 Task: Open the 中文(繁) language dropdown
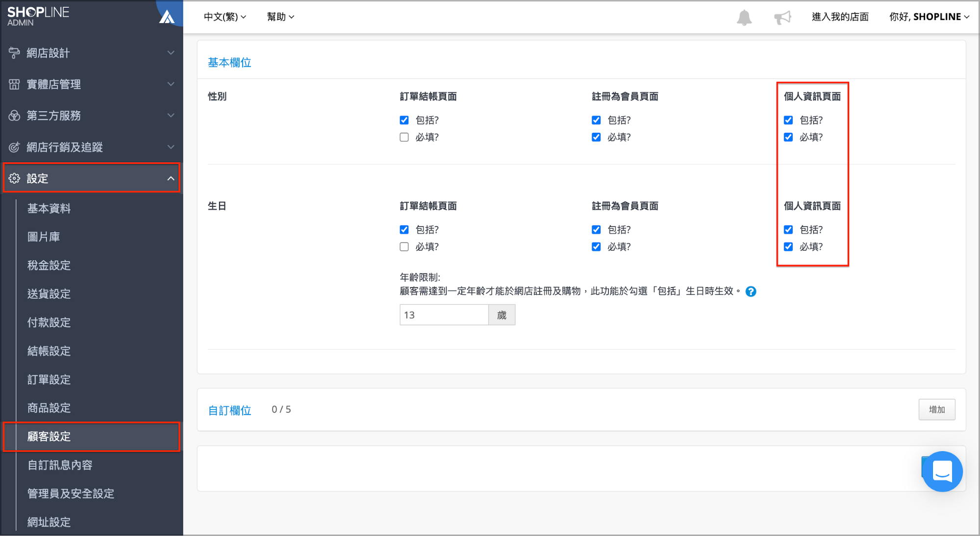(x=225, y=17)
